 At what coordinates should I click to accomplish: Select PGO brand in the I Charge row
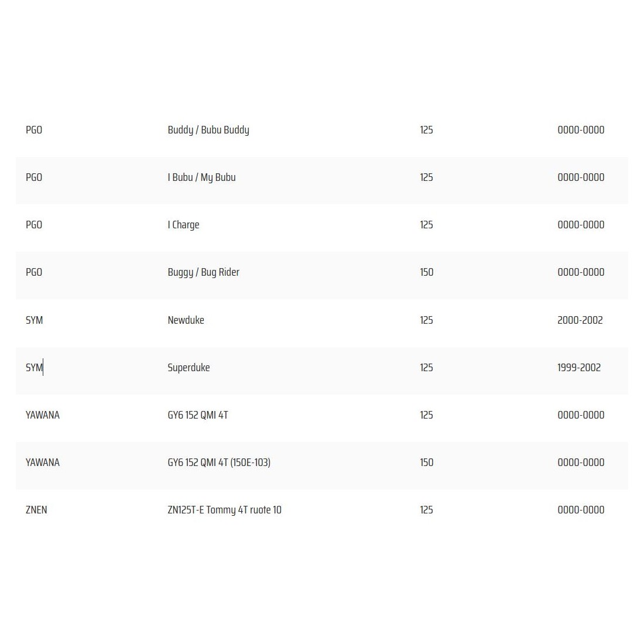coord(34,225)
